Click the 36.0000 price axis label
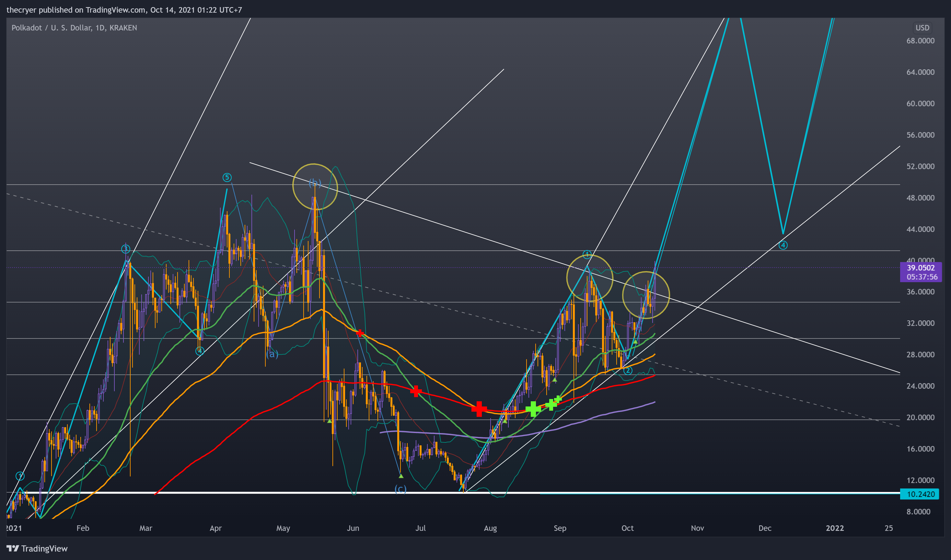 point(920,292)
